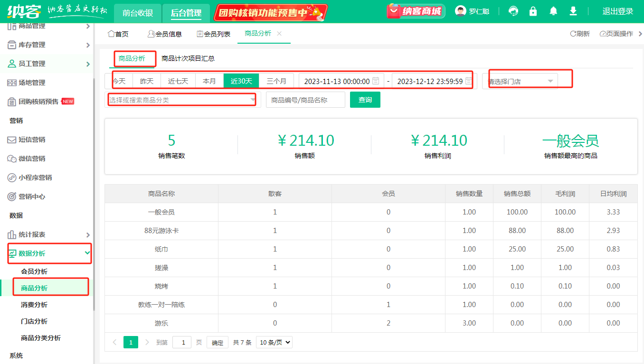Click the download icon in header
644x364 pixels.
click(573, 11)
